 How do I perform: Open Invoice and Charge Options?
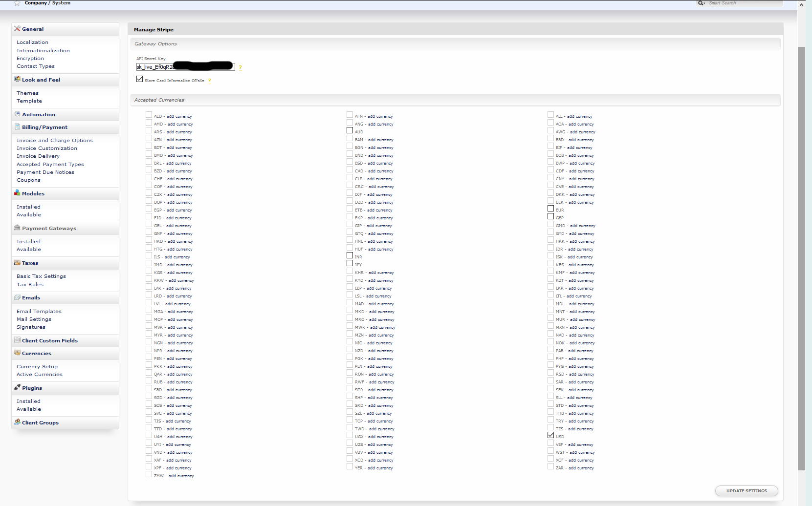click(x=55, y=140)
